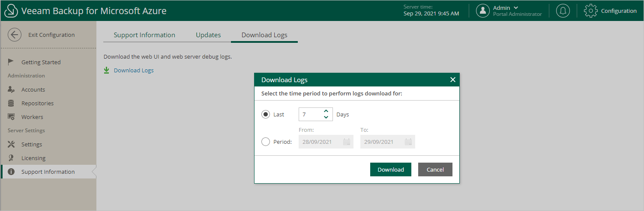The image size is (644, 211).
Task: Open the notifications bell icon
Action: [x=563, y=11]
